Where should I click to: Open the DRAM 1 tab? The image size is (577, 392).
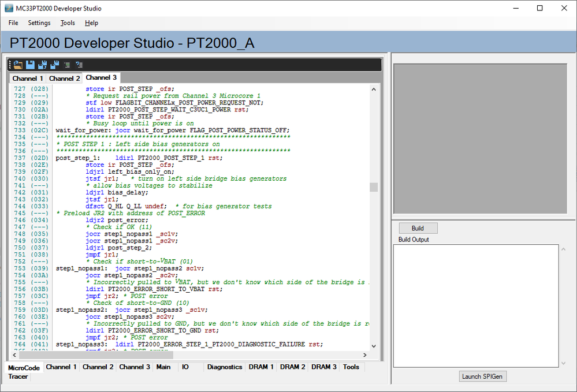(261, 367)
